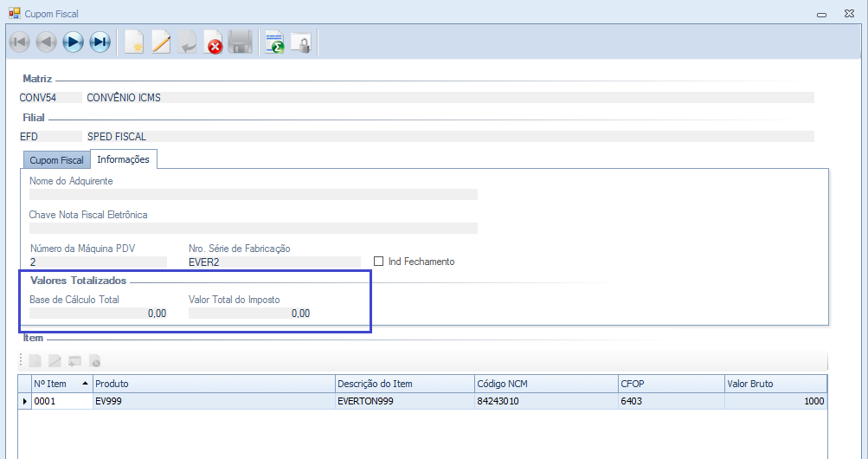Click the padlock toolbar icon
868x459 pixels.
click(301, 42)
